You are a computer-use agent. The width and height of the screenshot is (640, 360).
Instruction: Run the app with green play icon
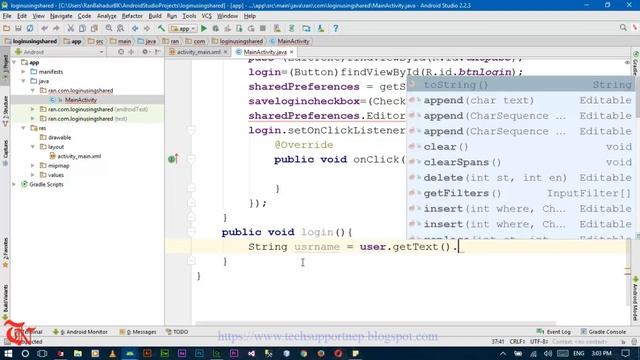click(204, 28)
